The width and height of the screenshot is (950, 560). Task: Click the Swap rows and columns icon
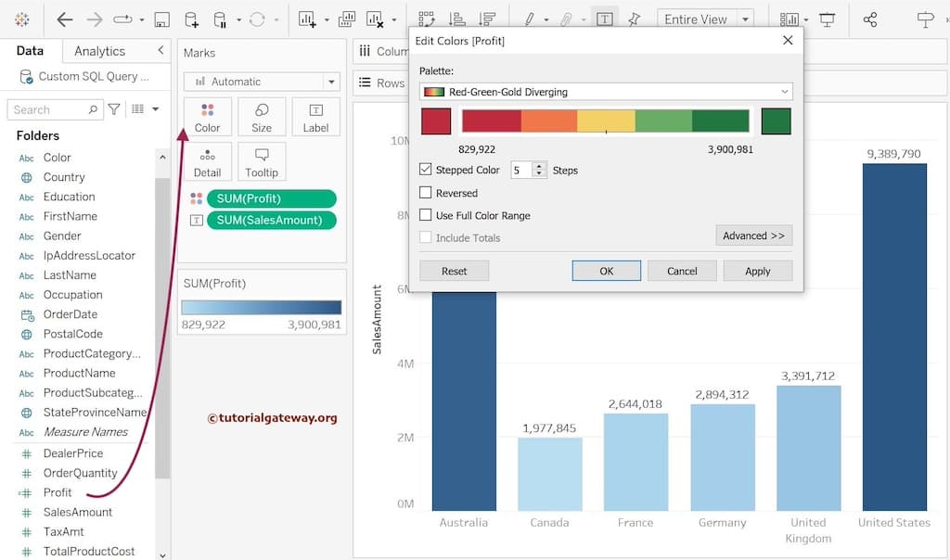click(x=427, y=19)
